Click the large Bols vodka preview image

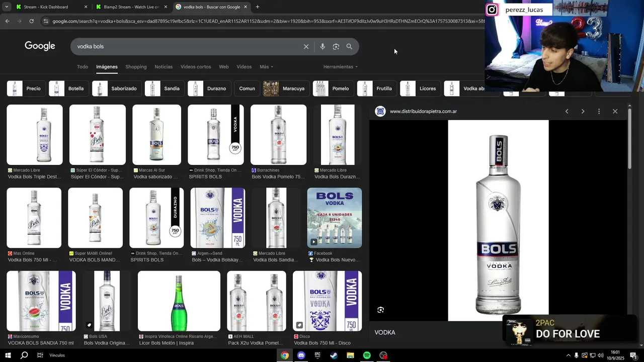(498, 220)
